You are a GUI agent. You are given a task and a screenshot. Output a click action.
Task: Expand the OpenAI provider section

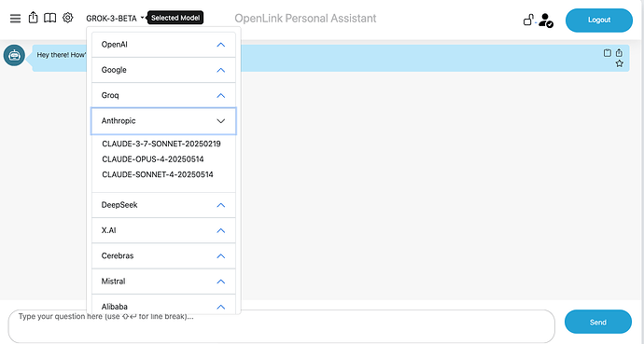coord(163,45)
